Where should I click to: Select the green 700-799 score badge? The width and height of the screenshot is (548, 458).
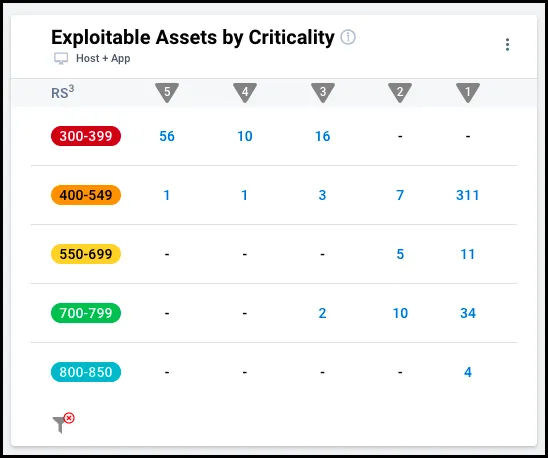click(86, 313)
